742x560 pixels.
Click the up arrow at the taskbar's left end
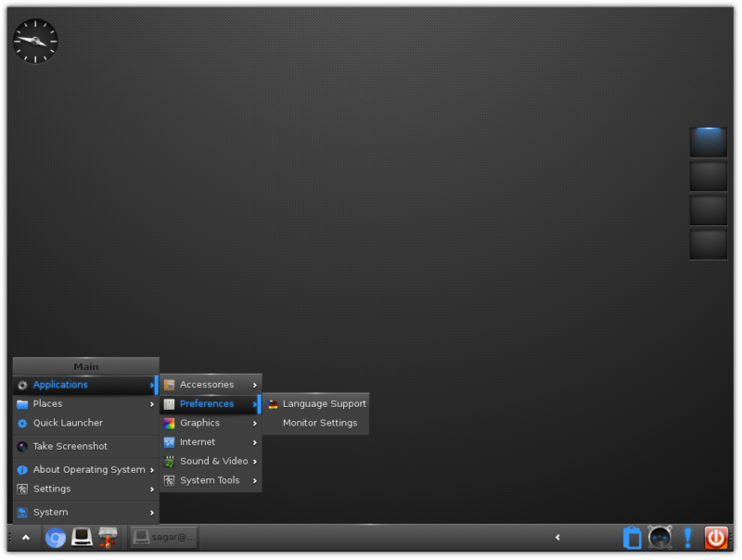click(25, 537)
